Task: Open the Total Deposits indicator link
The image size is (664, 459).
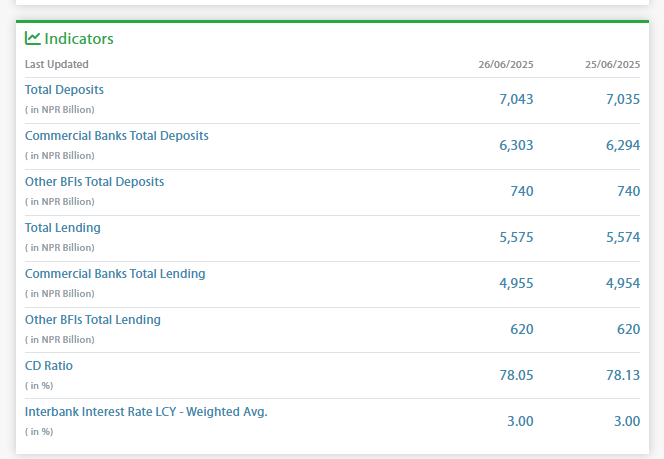Action: point(64,90)
